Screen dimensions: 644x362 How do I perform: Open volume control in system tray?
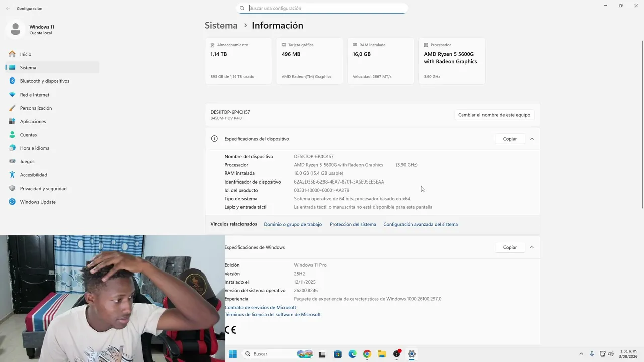(611, 354)
